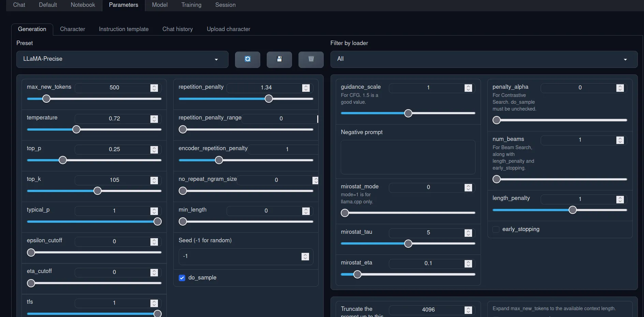Click the delete preset trash icon
This screenshot has height=317, width=644.
click(x=311, y=59)
